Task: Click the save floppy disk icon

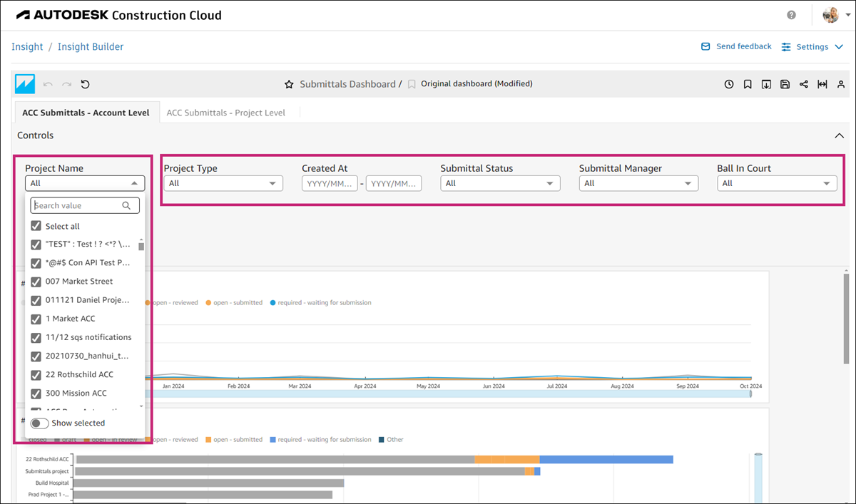Action: pos(785,84)
